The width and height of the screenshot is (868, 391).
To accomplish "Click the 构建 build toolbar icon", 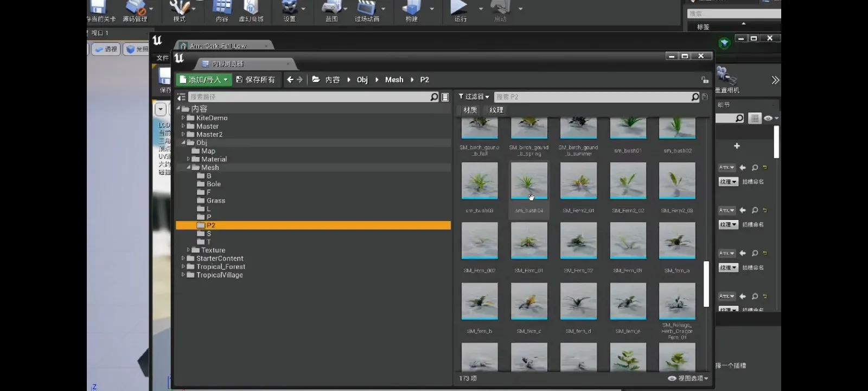I will pyautogui.click(x=412, y=11).
